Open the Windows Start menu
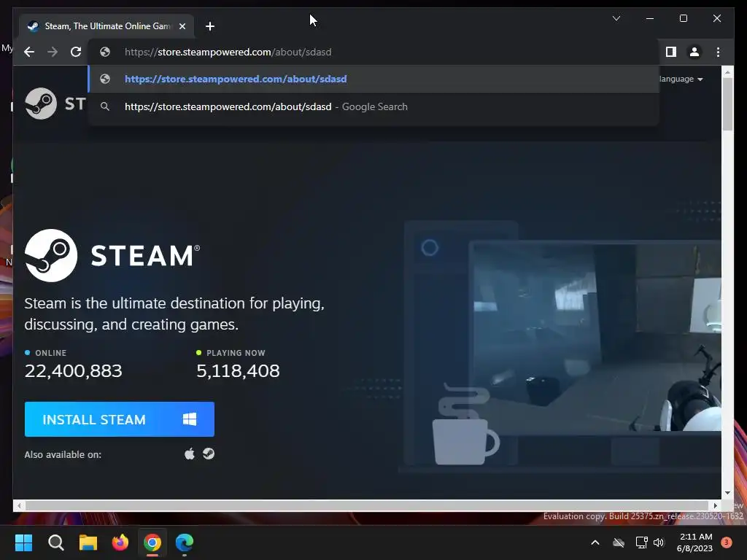Screen dimensions: 747x560 pyautogui.click(x=23, y=542)
